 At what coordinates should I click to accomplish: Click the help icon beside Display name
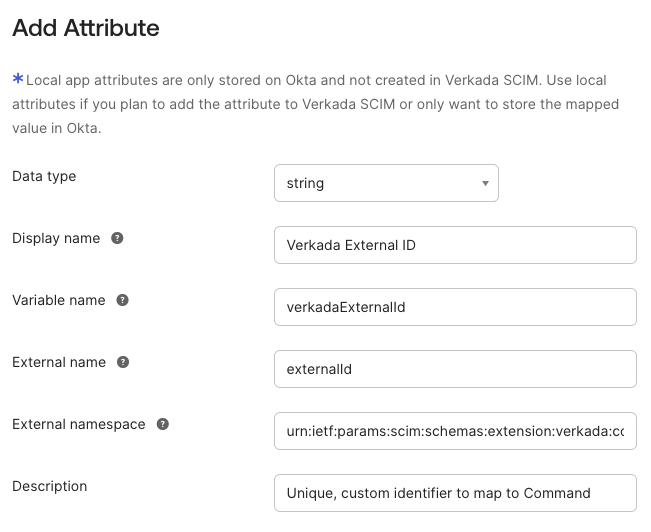(x=117, y=239)
